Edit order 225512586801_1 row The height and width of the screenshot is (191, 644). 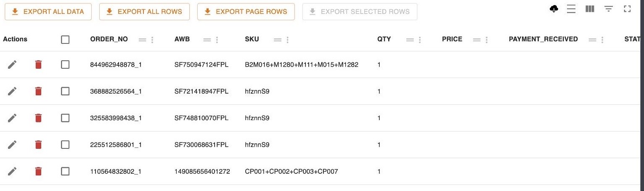12,145
